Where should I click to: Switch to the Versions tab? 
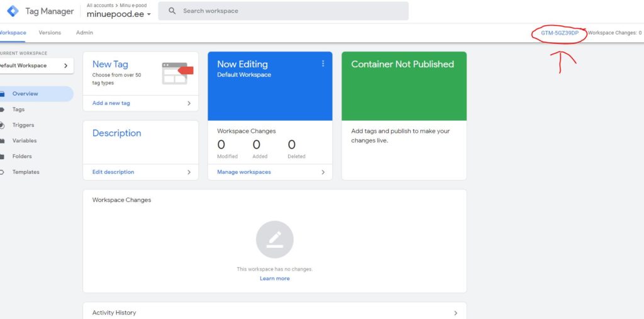pos(50,33)
